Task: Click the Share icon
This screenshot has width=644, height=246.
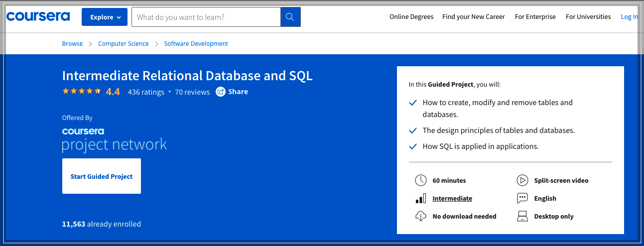Action: (x=221, y=92)
